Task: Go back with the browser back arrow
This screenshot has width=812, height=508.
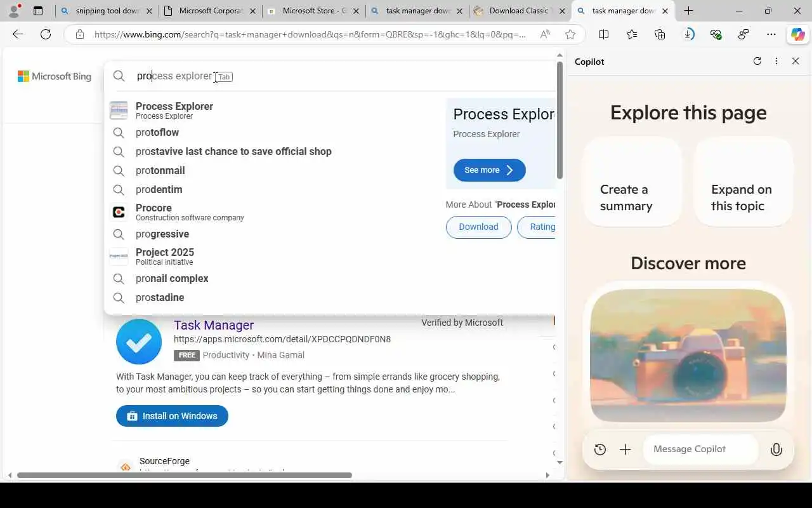Action: pos(18,34)
